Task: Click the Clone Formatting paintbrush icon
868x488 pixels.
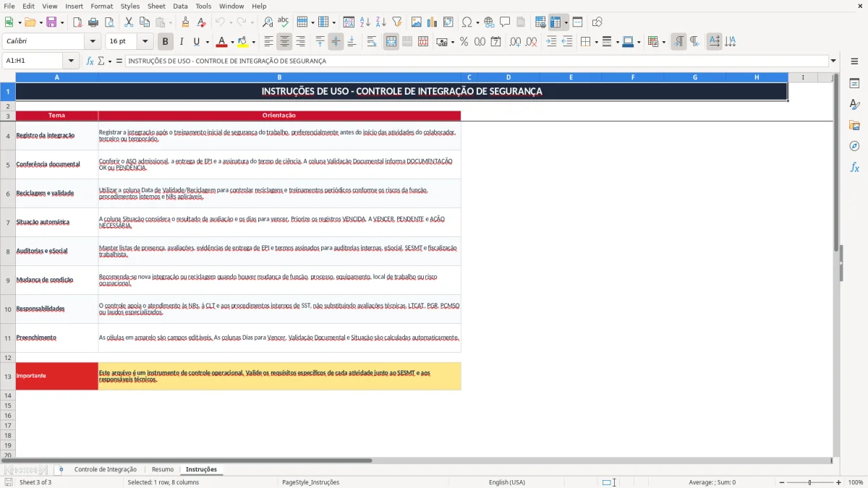Action: pos(185,22)
